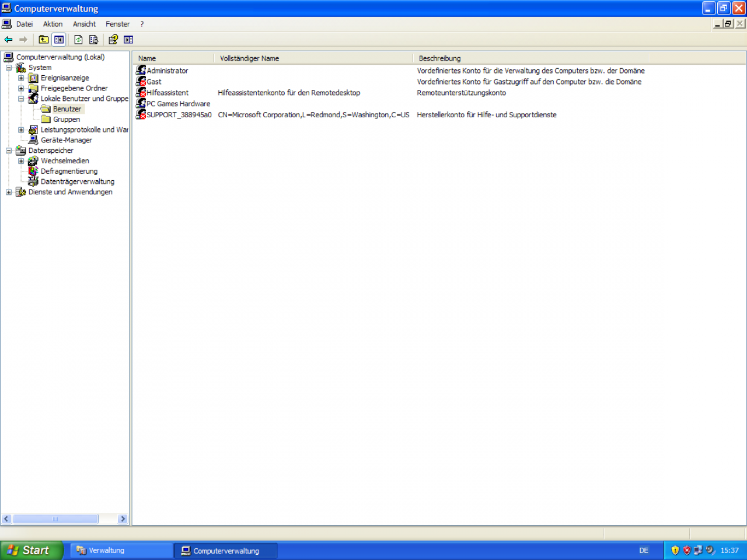Viewport: 747px width, 560px height.
Task: Select the SUPPORT_388945a0 user entry
Action: [x=174, y=115]
